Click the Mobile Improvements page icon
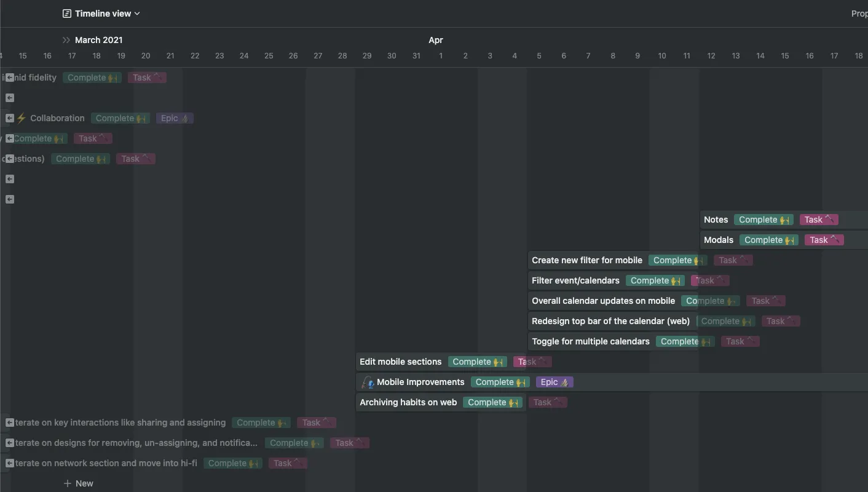This screenshot has height=492, width=868. click(367, 382)
